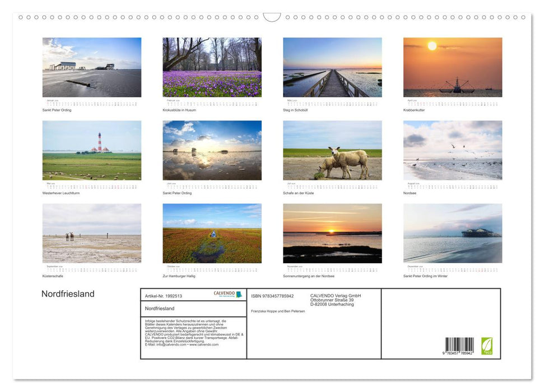Click the Sonnenuntergang an der Nordsee sunset image
The width and height of the screenshot is (544, 392).
click(332, 234)
